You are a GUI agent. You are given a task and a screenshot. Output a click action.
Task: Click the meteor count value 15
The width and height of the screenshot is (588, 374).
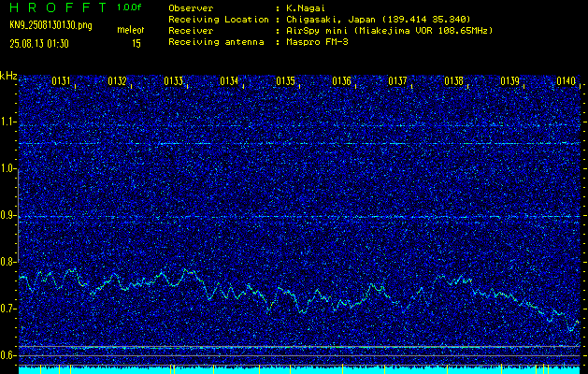136,44
